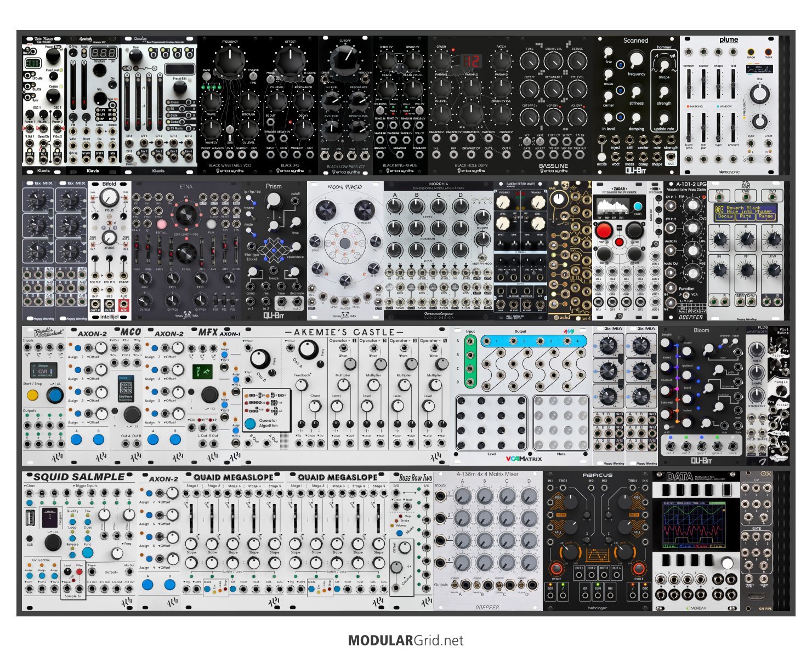Click the Bassline RESONANCE knob
812x652 pixels.
553,89
